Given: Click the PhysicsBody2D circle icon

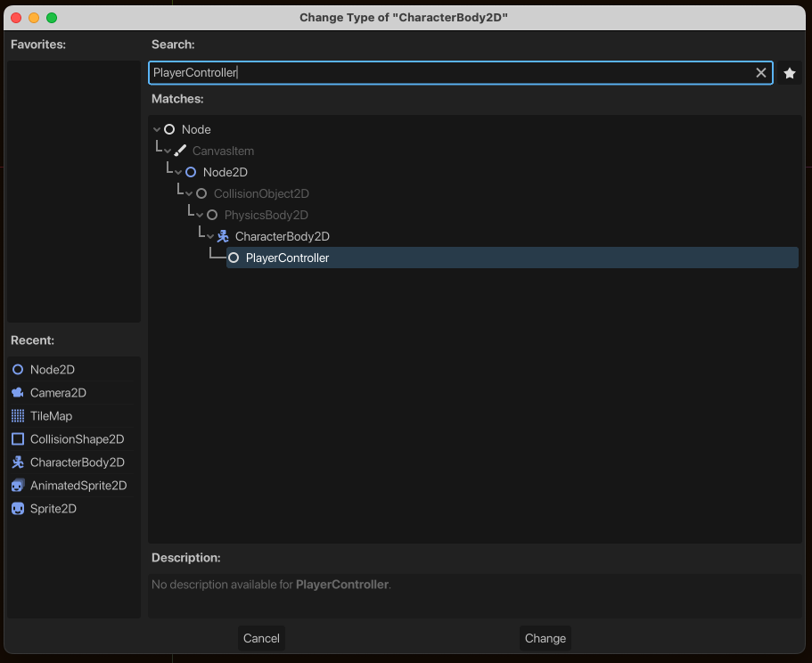Looking at the screenshot, I should (212, 215).
